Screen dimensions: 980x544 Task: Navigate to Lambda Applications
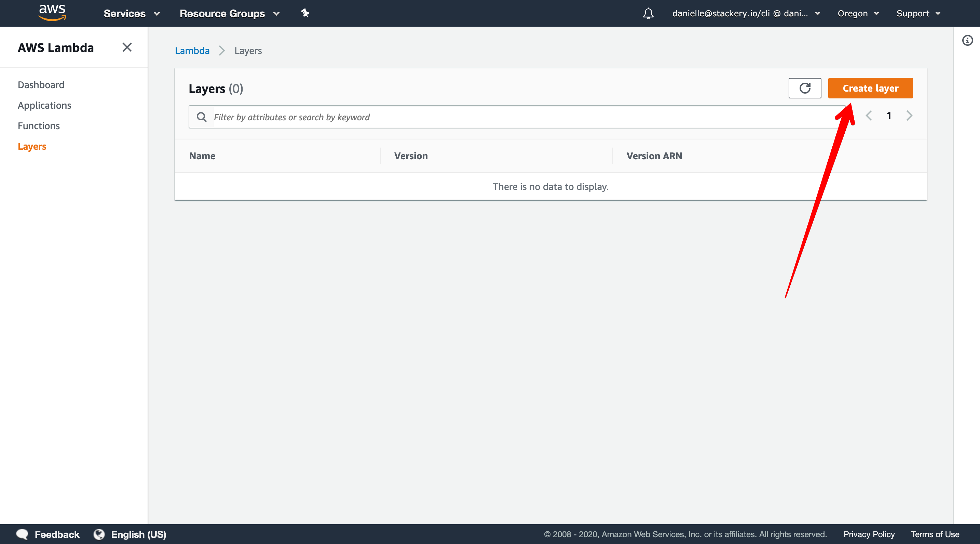pos(44,105)
